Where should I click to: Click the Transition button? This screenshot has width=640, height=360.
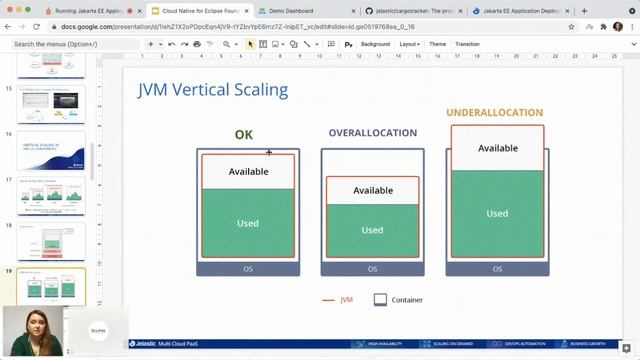[467, 44]
